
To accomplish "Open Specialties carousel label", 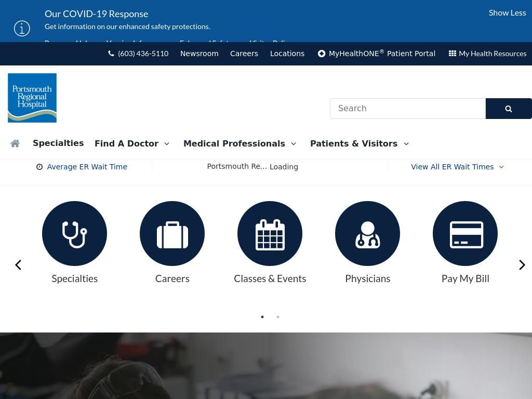I will (x=75, y=278).
